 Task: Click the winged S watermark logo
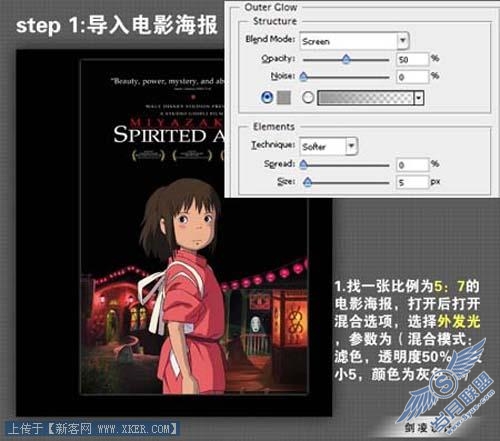445,383
